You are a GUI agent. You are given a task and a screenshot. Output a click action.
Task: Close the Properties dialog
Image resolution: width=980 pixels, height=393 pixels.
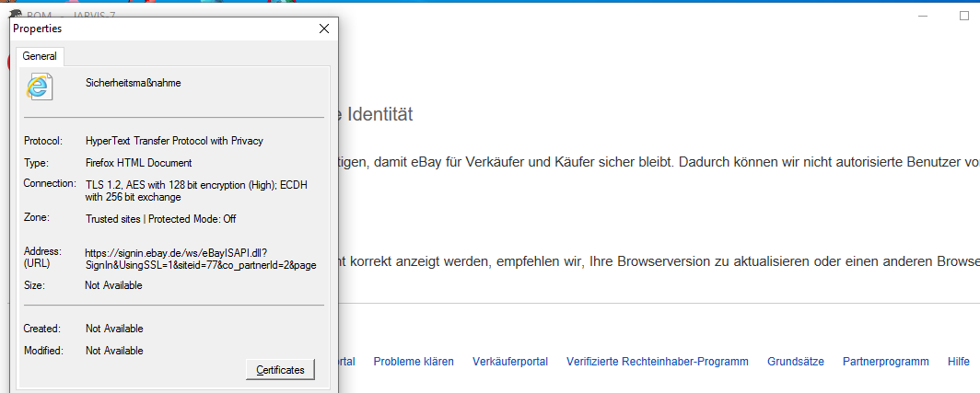click(323, 29)
